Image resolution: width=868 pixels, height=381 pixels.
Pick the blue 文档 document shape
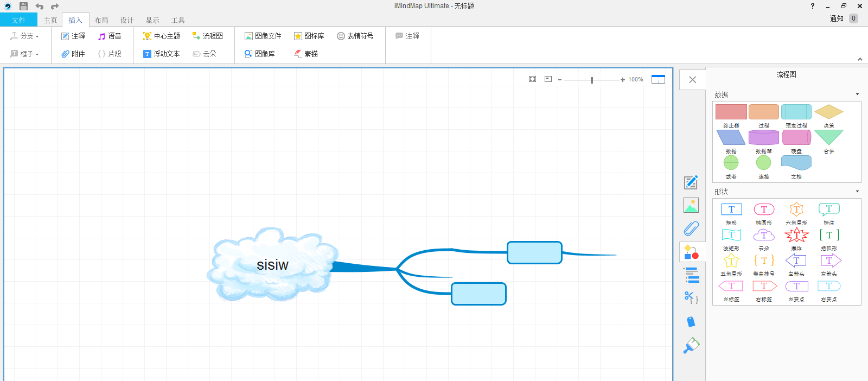pos(796,162)
